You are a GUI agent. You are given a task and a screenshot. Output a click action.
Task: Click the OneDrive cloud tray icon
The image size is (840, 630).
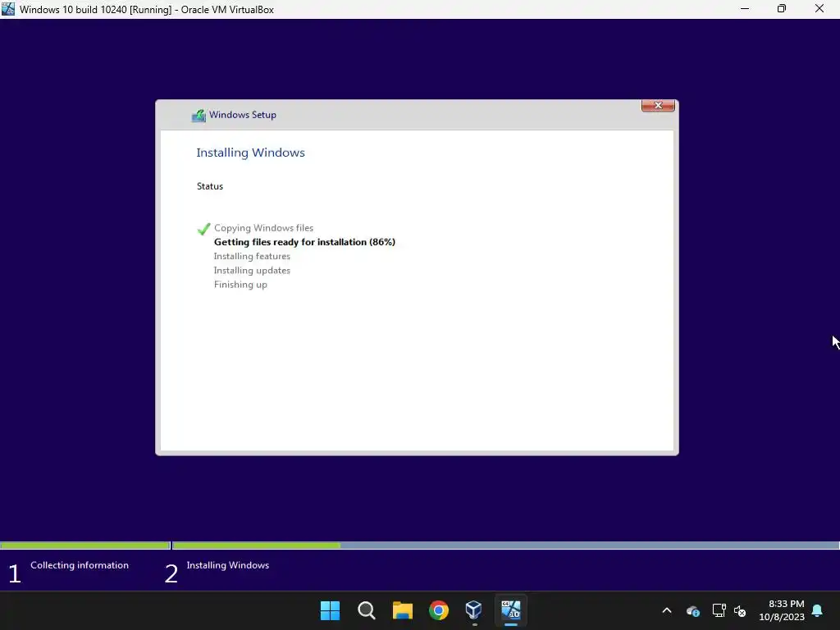(x=692, y=610)
